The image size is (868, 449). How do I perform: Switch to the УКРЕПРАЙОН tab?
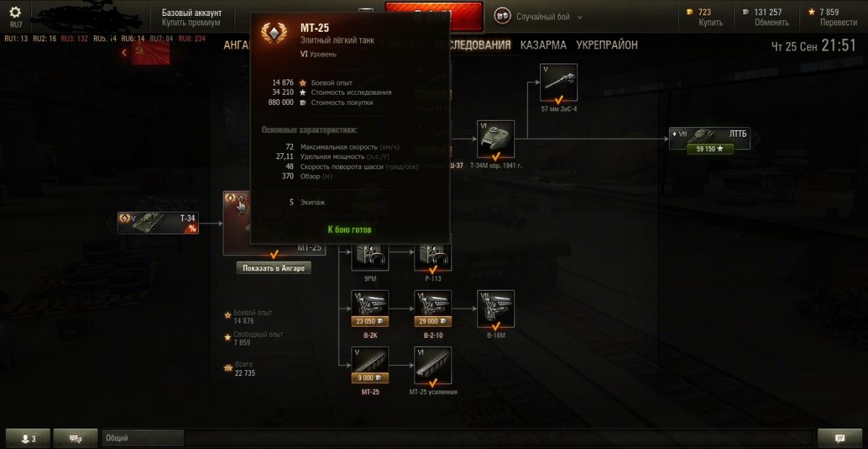pyautogui.click(x=607, y=45)
